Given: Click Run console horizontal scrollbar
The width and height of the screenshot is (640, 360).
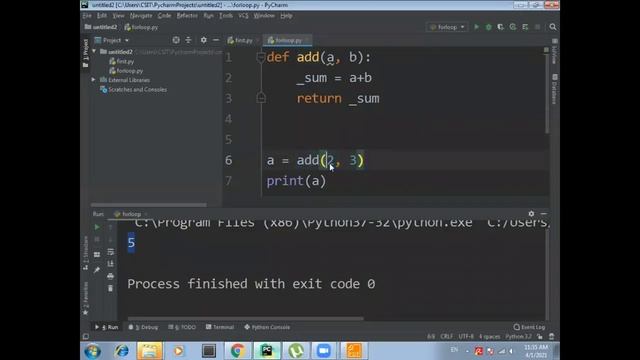Looking at the screenshot, I should click(245, 319).
